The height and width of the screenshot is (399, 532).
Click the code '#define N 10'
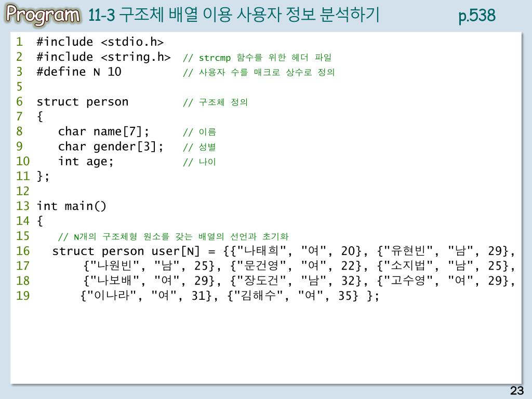[79, 72]
